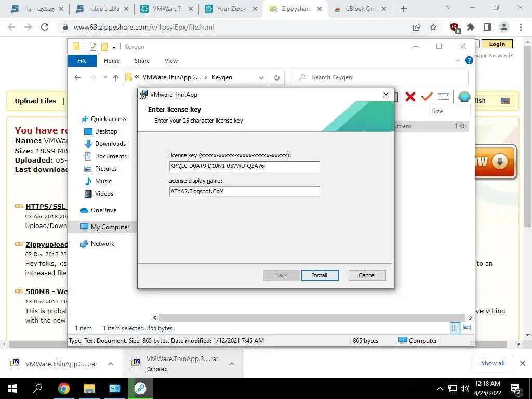Click the rename box icon in Explorer toolbar
The width and height of the screenshot is (532, 399).
click(x=444, y=97)
